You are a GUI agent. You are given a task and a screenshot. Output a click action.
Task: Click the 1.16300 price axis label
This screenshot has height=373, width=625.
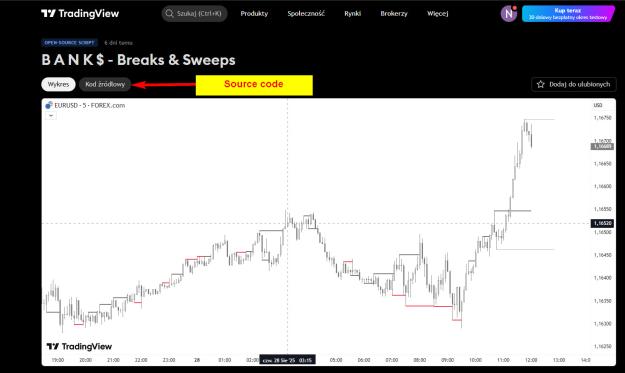point(602,324)
